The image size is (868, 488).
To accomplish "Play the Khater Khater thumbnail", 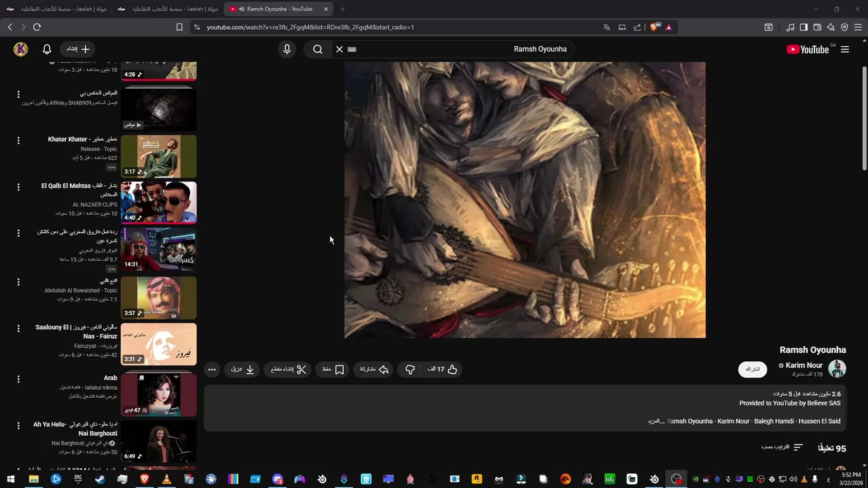I will click(x=159, y=156).
